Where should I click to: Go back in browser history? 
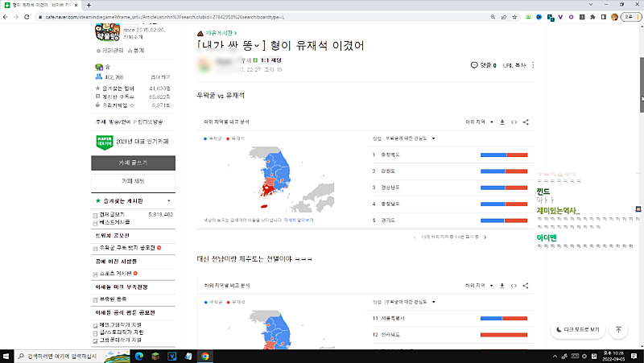[6, 17]
